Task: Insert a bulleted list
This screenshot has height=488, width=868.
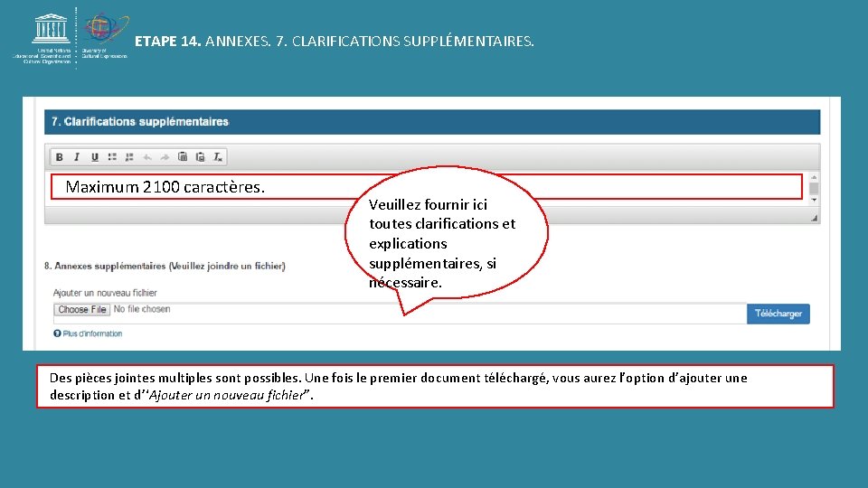Action: click(x=112, y=157)
